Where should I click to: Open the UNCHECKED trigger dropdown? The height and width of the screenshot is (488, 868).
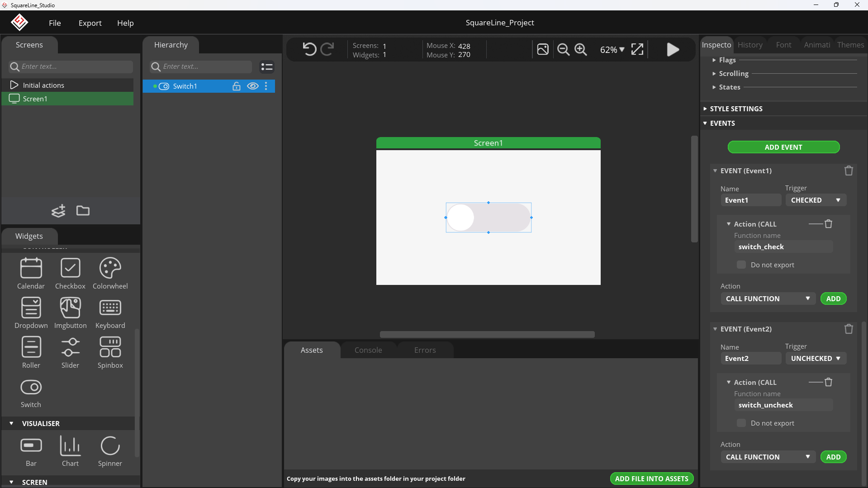tap(816, 358)
